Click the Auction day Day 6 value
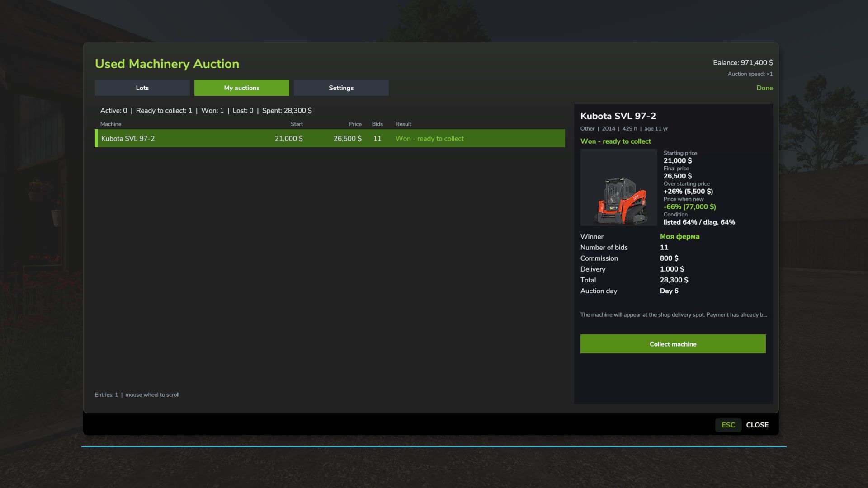The image size is (868, 488). [x=669, y=291]
